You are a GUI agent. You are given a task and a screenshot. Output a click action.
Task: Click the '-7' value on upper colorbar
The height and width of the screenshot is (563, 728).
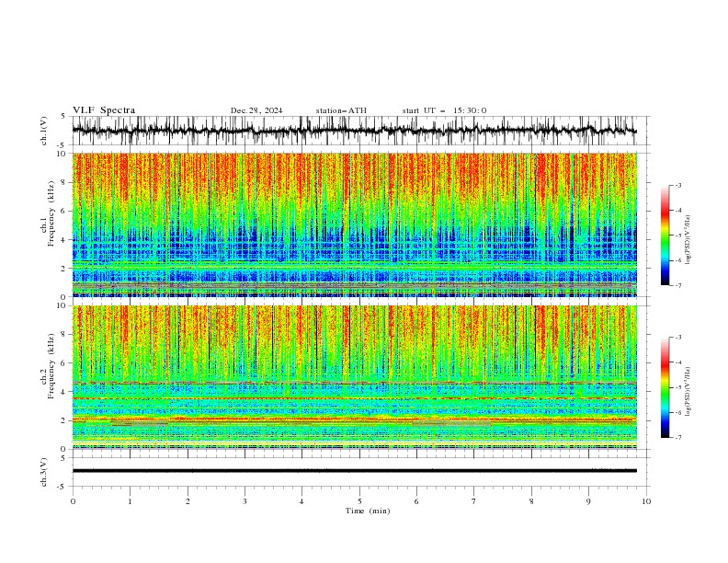677,285
